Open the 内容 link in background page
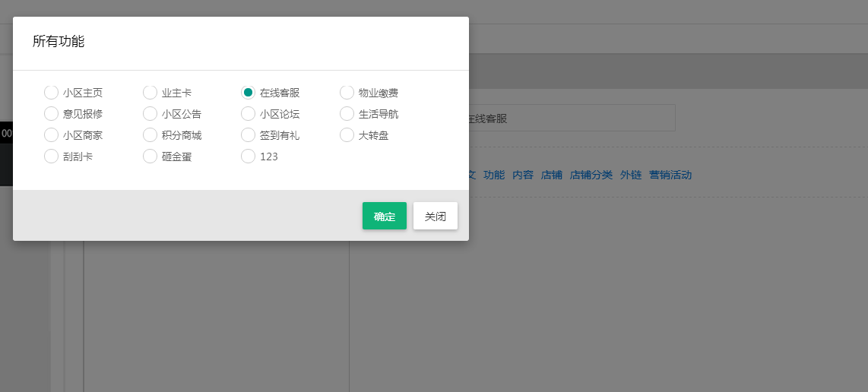The image size is (868, 392). 523,175
